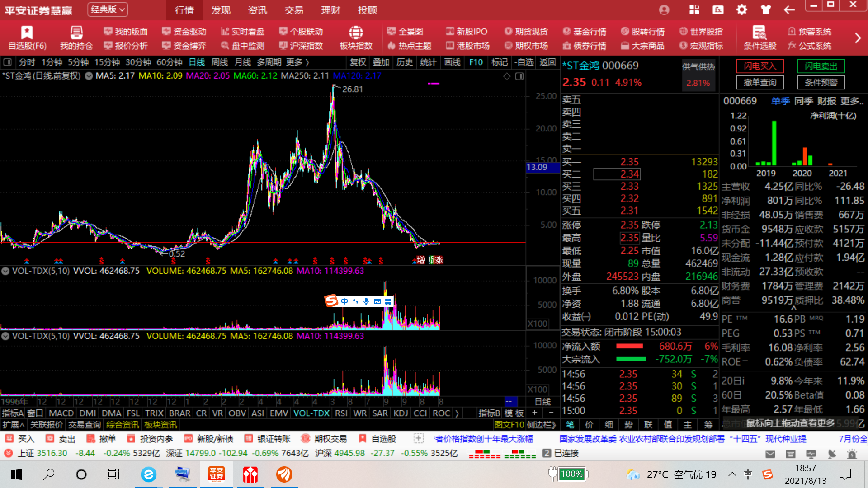Toggle the side panel icon above chart
This screenshot has height=488, width=868.
point(519,76)
